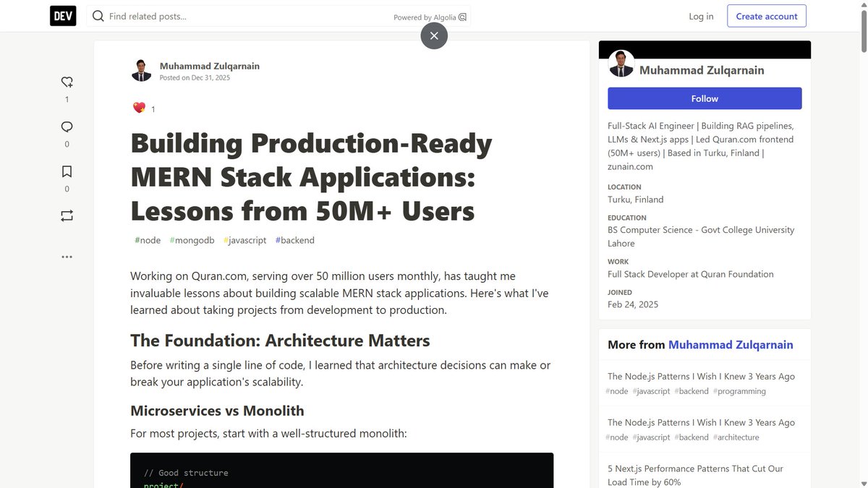Open Muhammad Zulqarnain link in More from heading
868x488 pixels.
[731, 345]
